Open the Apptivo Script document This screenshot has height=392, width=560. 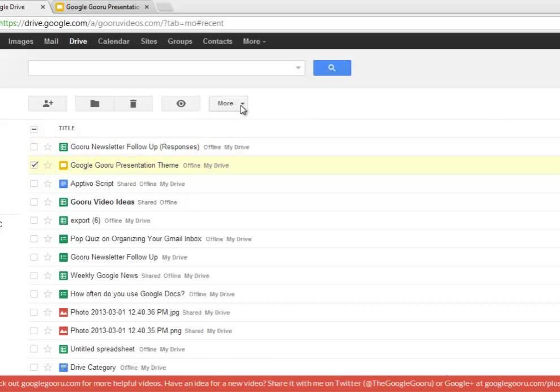92,184
